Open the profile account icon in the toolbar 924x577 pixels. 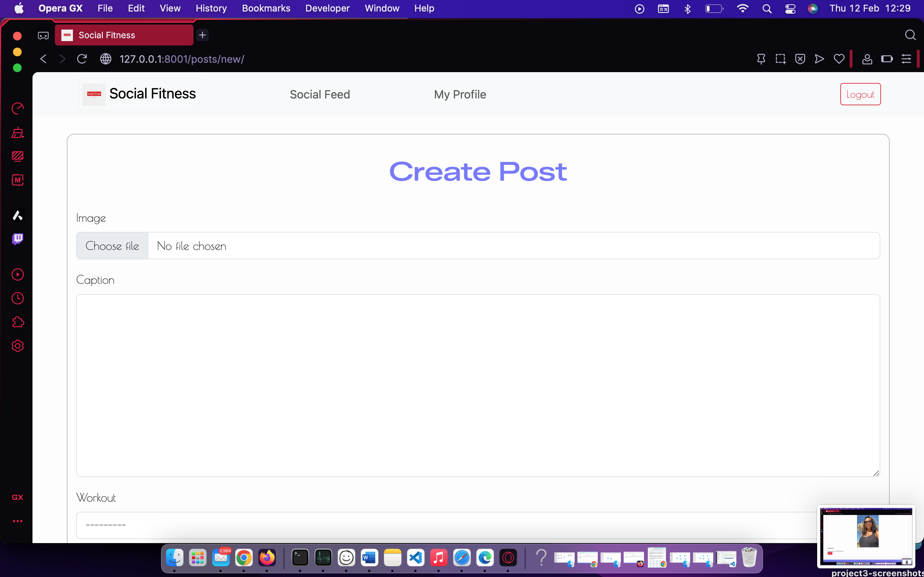coord(867,59)
